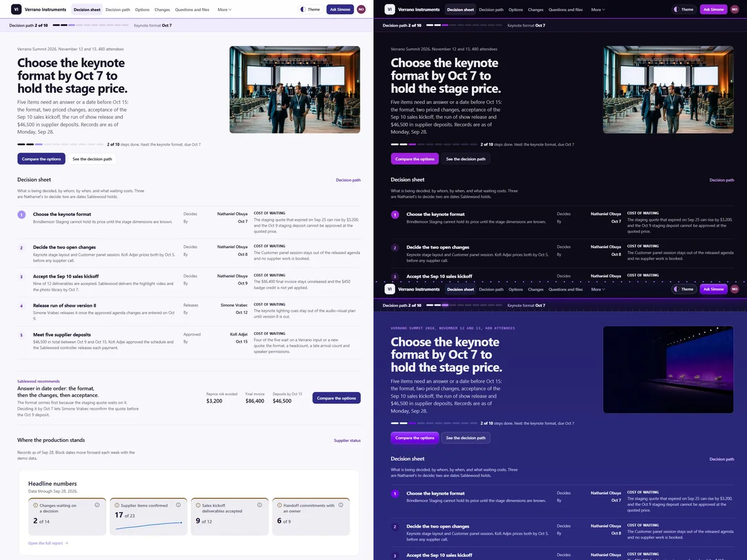The height and width of the screenshot is (560, 747).
Task: Click "Decide the two open changes" in light-theme panel
Action: [65, 248]
